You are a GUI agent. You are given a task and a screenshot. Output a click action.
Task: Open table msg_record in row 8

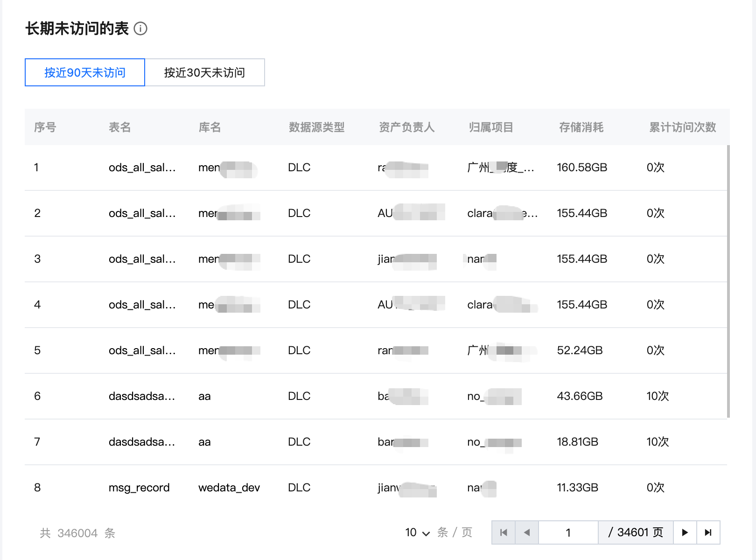point(139,488)
